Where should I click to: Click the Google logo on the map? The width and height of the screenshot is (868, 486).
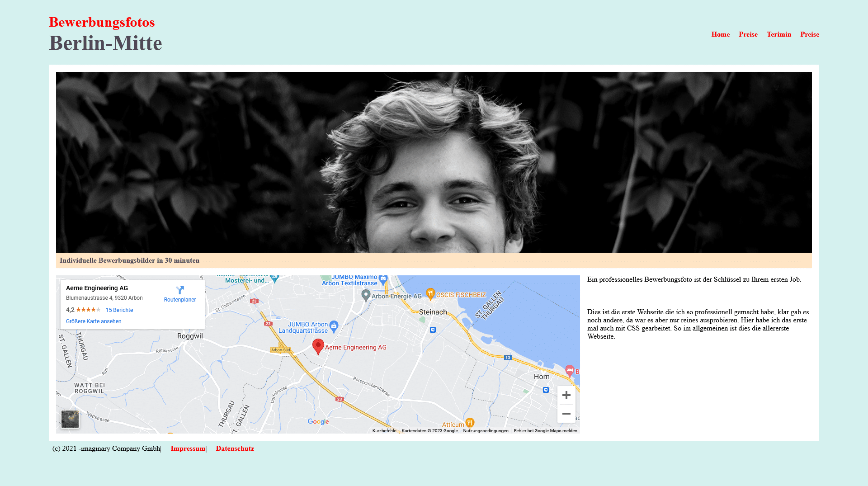pyautogui.click(x=318, y=421)
